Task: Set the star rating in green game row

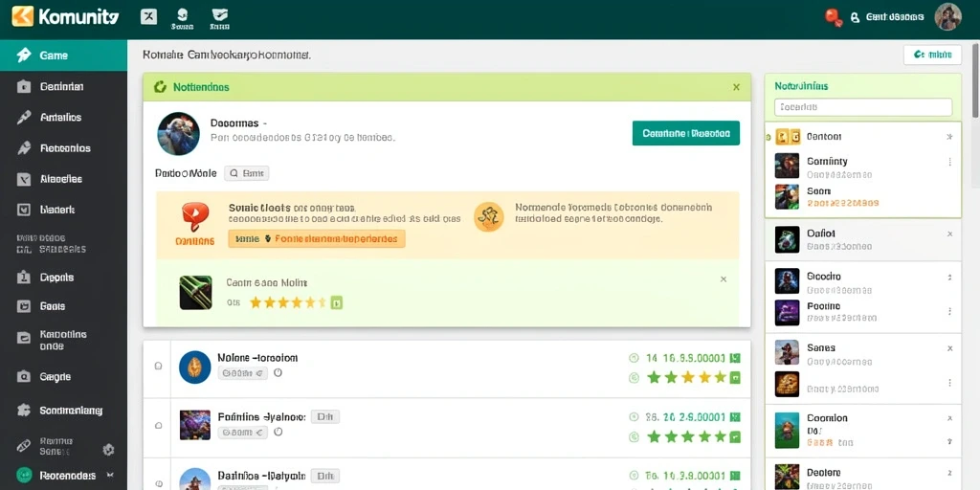Action: (287, 303)
